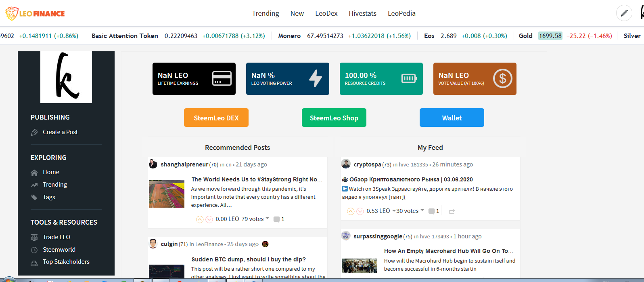Viewport: 644px width, 282px height.
Task: Click the 'in hive-181335' community label
Action: 410,164
